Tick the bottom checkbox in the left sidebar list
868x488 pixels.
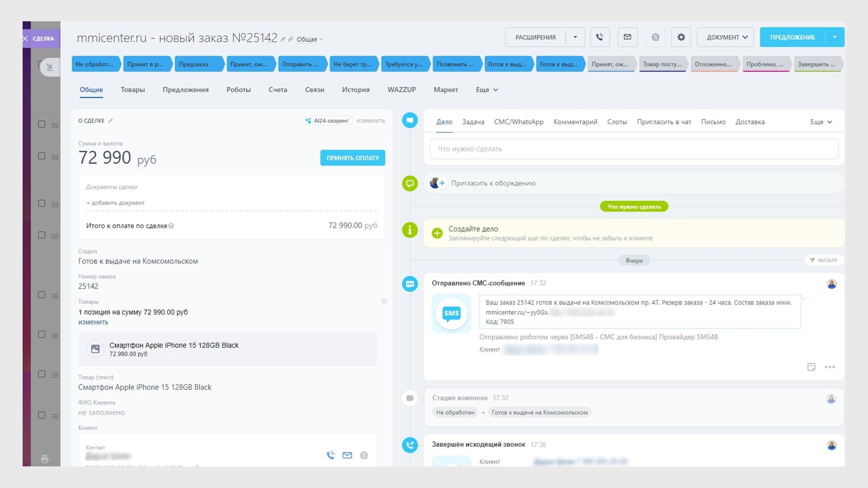tap(42, 415)
